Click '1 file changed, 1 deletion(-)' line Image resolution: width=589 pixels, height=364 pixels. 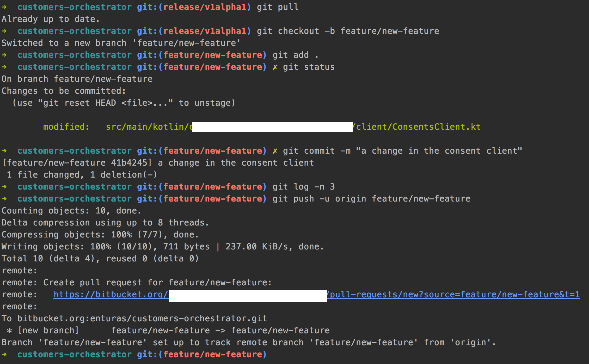pyautogui.click(x=82, y=175)
